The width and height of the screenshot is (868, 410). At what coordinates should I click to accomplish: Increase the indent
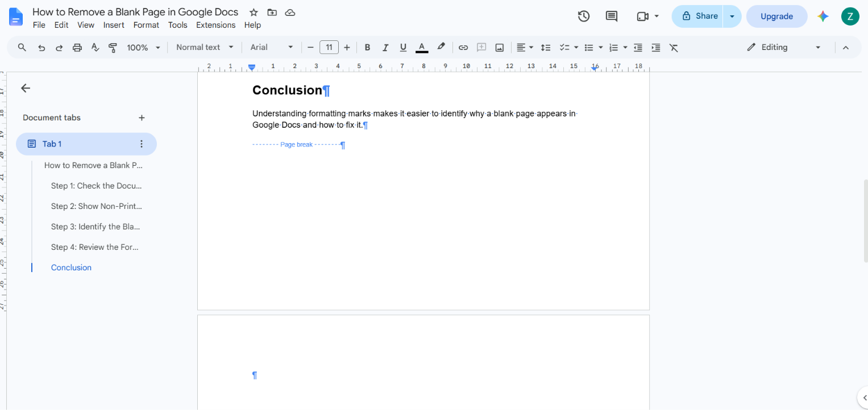pyautogui.click(x=656, y=48)
